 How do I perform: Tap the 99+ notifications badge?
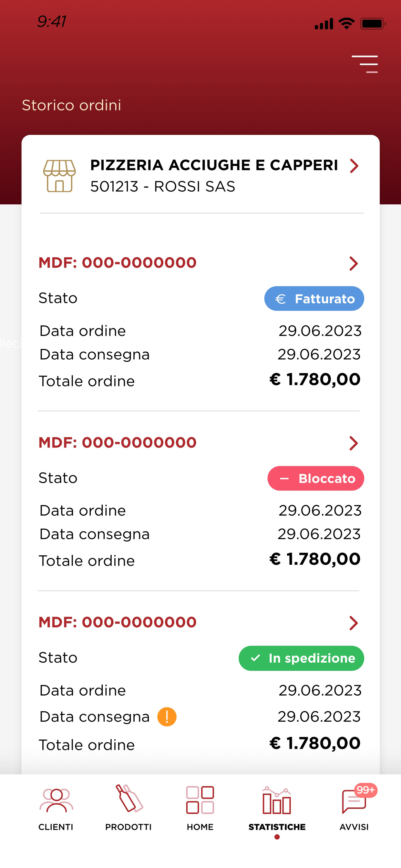365,790
